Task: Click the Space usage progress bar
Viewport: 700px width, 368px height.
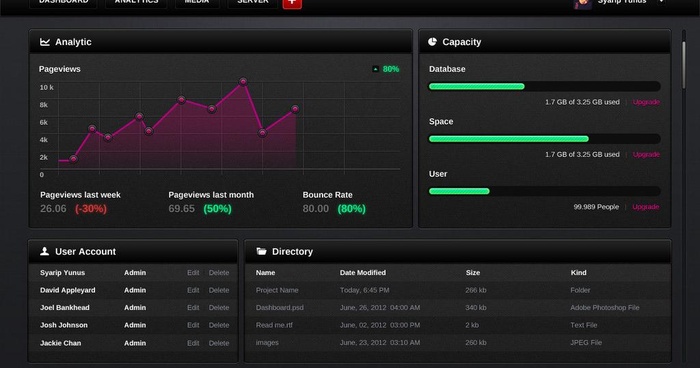Action: coord(544,139)
